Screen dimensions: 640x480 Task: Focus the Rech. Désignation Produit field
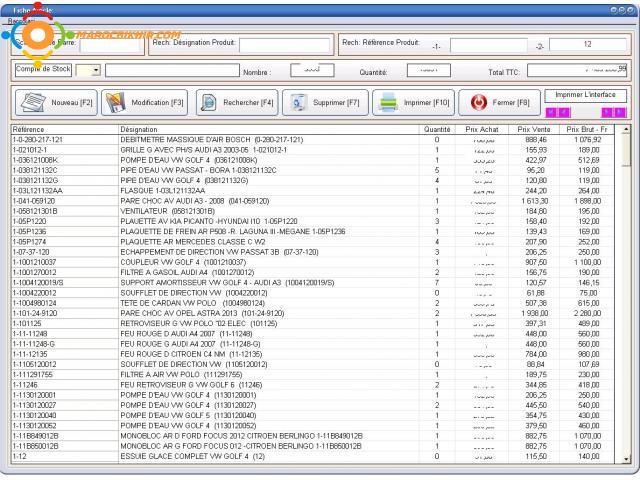click(284, 45)
